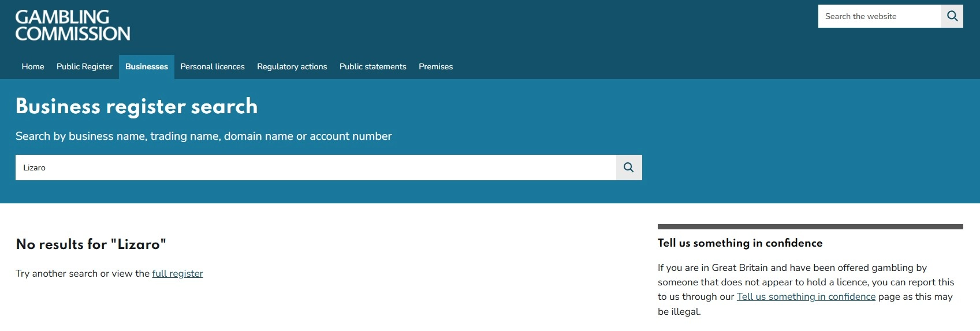The width and height of the screenshot is (980, 331).
Task: Follow the inline 'Tell us something in confidence' link
Action: [x=806, y=296]
